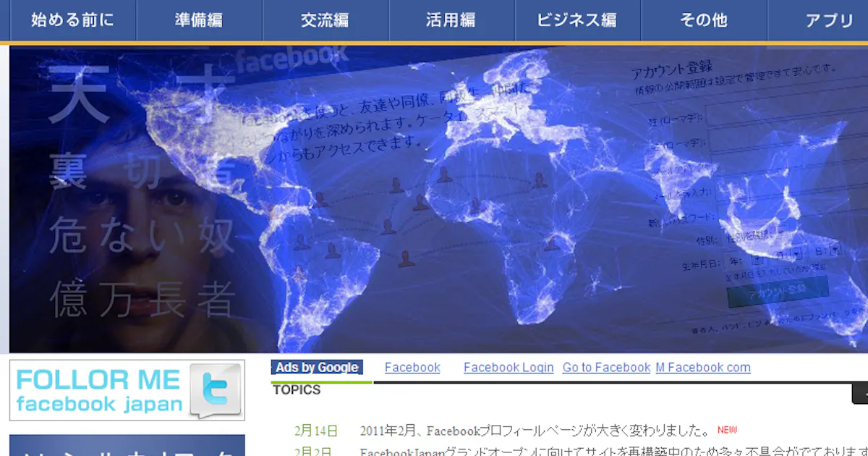Open the アプリ navigation item
The height and width of the screenshot is (456, 868).
coord(818,20)
